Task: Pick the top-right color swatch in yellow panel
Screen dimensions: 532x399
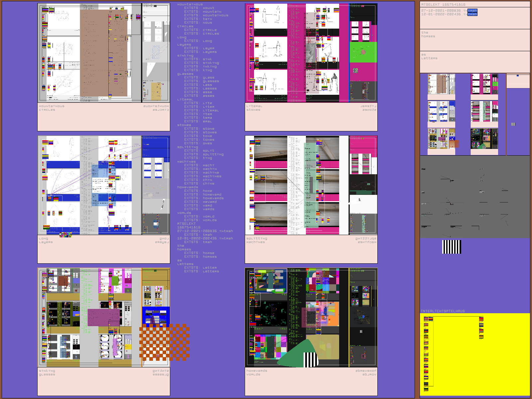Action: point(481,319)
